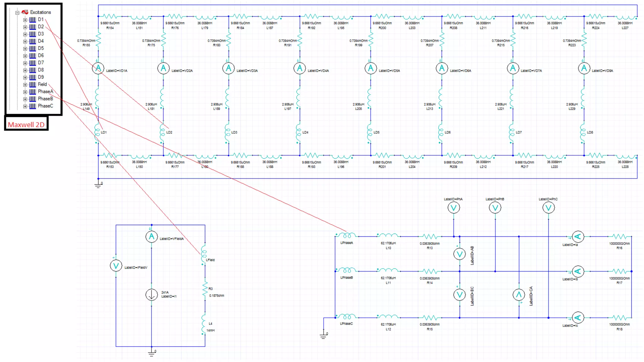Collapse the Excitations tree node
This screenshot has height=362, width=644.
17,13
